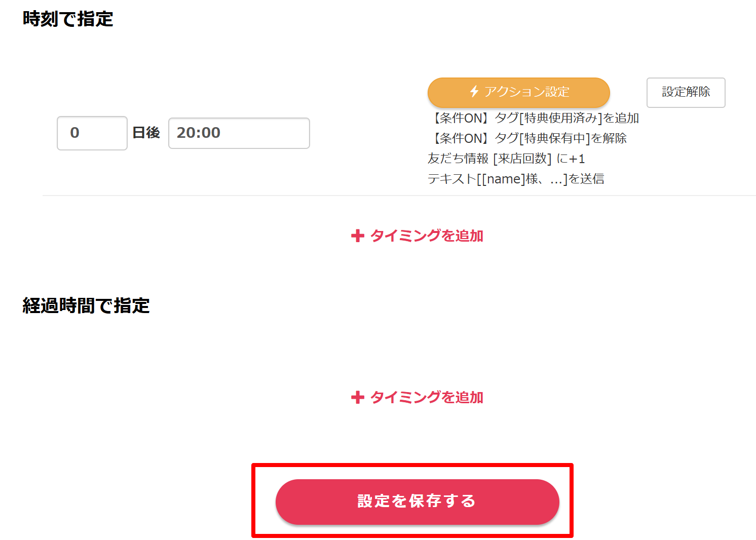This screenshot has width=756, height=540.
Task: Click the lightning icon in アクション設定
Action: 473,92
